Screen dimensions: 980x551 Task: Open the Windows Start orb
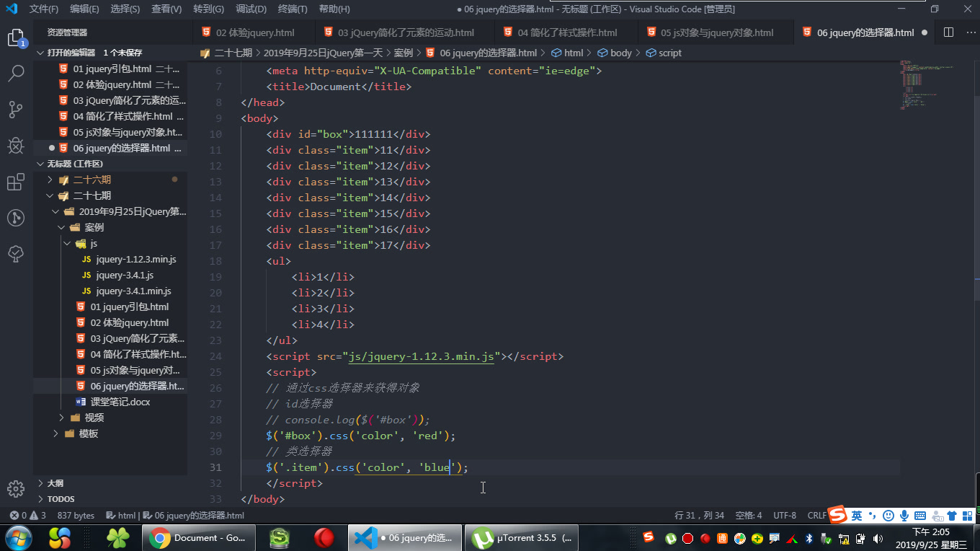pyautogui.click(x=18, y=538)
